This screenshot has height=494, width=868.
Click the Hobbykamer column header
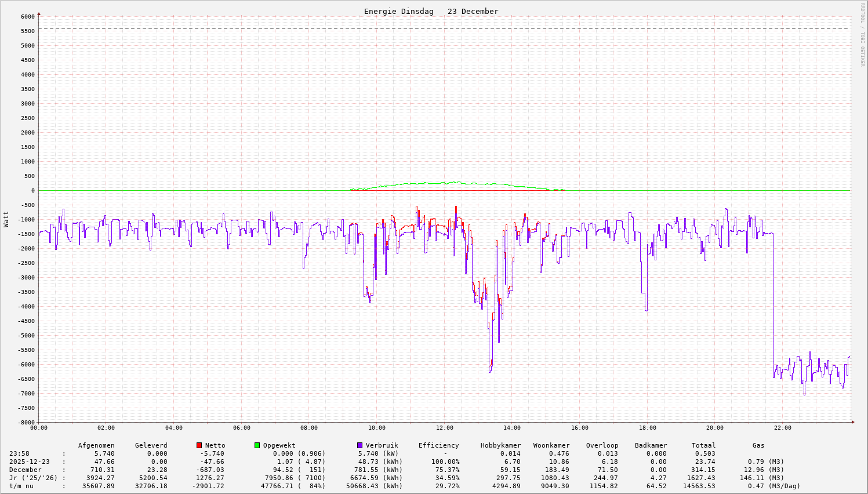500,446
